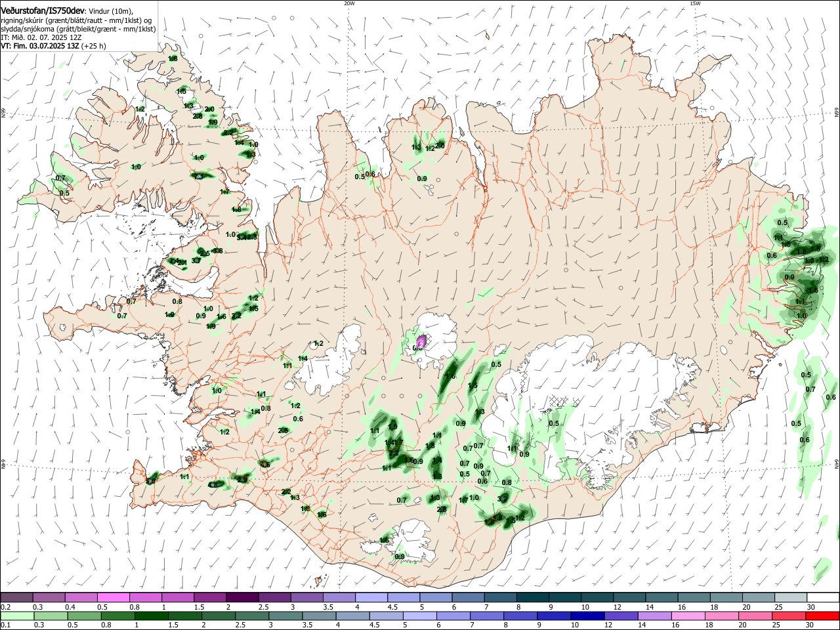The image size is (840, 630).
Task: Pick the light lavender top-row swatch between 4 and 4.5
Action: 371,597
